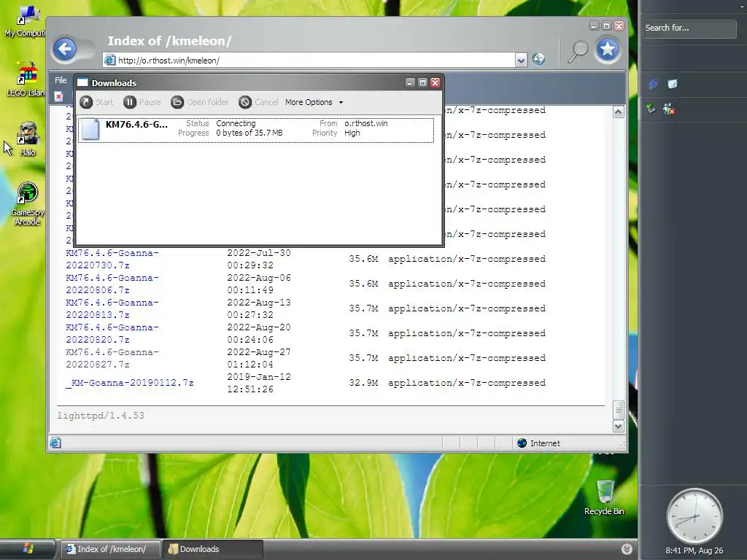Click the '35.6M' size for 20220806 file
747x560 pixels.
click(x=363, y=284)
